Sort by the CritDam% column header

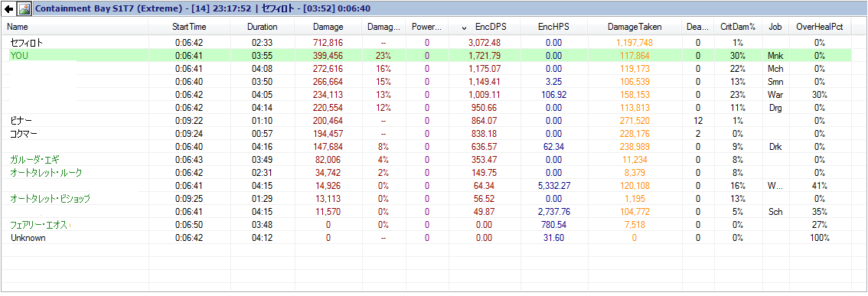[x=737, y=27]
